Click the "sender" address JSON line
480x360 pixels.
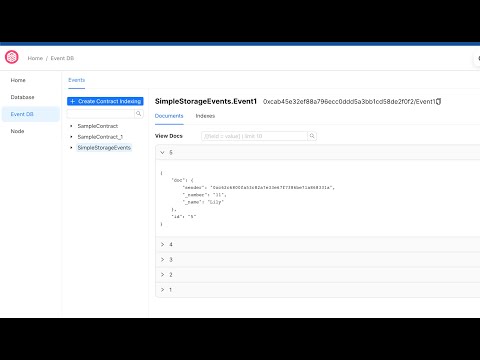point(258,187)
